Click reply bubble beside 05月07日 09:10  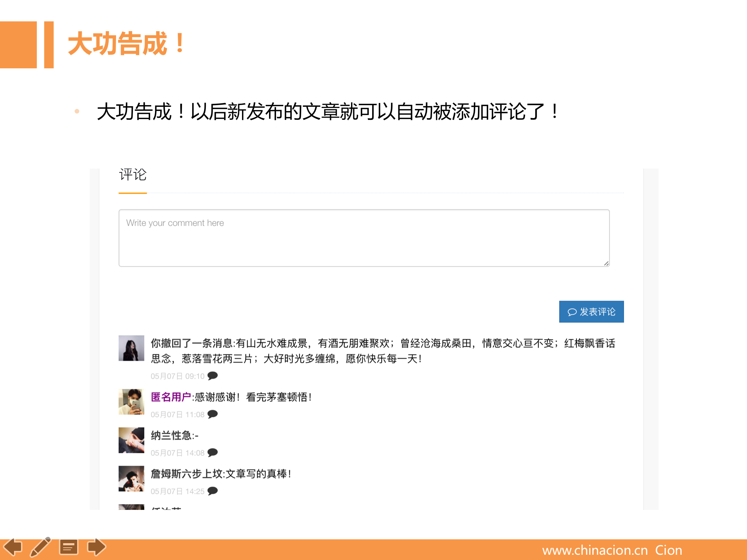coord(213,376)
